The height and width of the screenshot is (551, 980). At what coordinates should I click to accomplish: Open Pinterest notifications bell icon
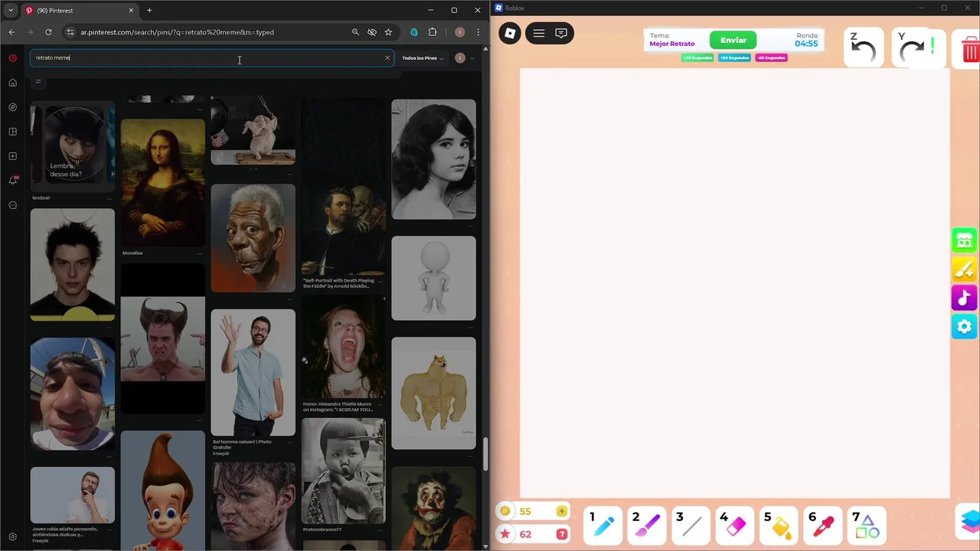pyautogui.click(x=12, y=181)
